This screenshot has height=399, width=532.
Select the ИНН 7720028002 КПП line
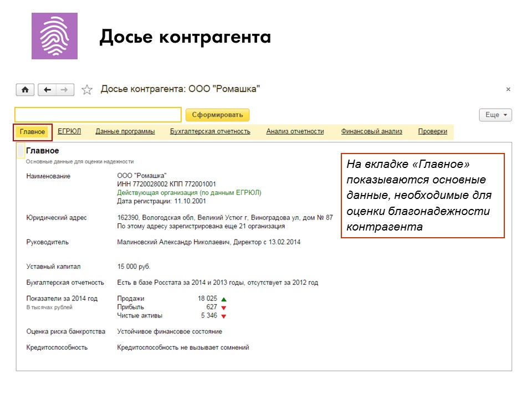[166, 184]
